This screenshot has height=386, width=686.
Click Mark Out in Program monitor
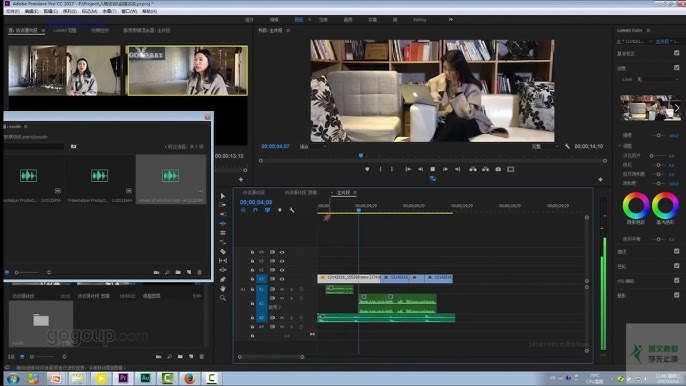click(x=392, y=169)
